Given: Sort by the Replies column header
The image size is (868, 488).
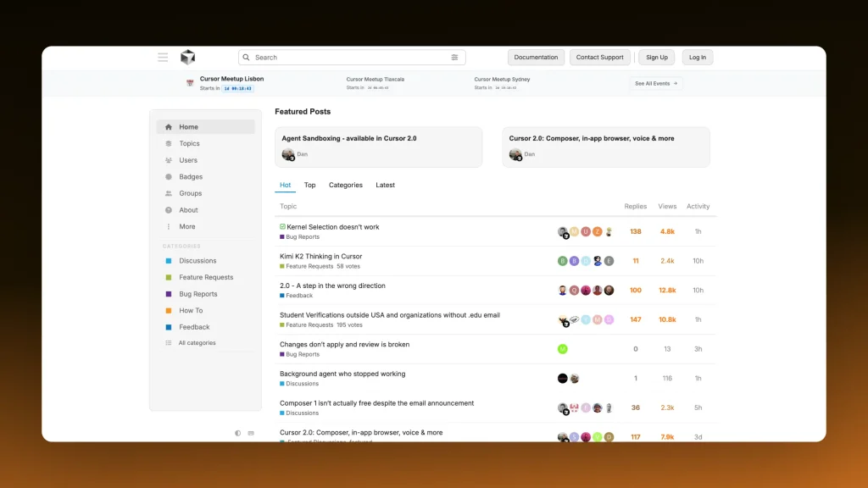Looking at the screenshot, I should pyautogui.click(x=636, y=206).
